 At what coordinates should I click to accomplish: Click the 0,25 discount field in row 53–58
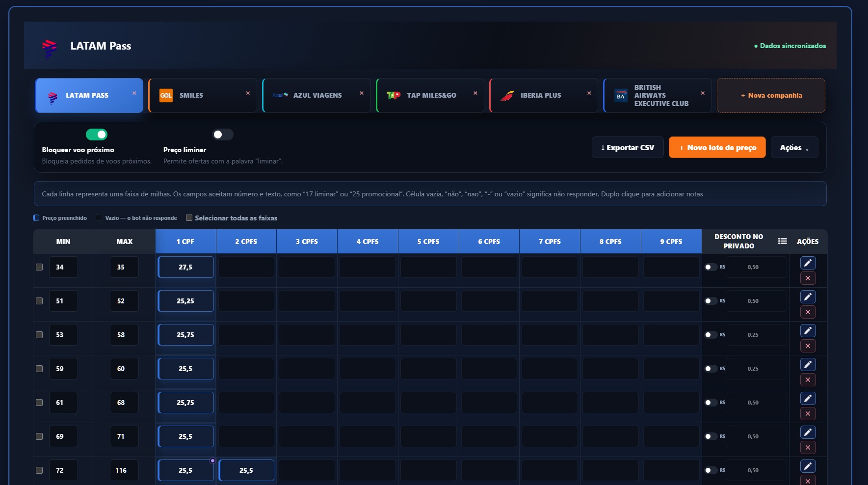pyautogui.click(x=757, y=335)
